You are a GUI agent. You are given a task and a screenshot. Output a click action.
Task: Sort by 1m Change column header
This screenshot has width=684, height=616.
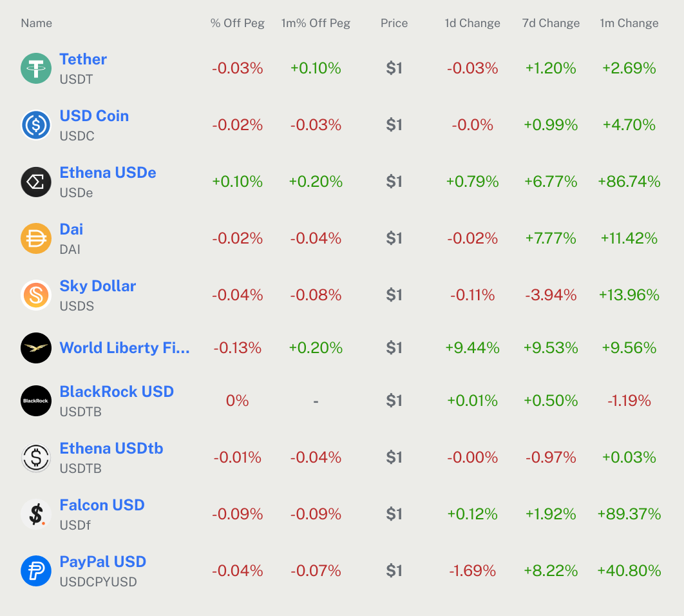tap(629, 23)
